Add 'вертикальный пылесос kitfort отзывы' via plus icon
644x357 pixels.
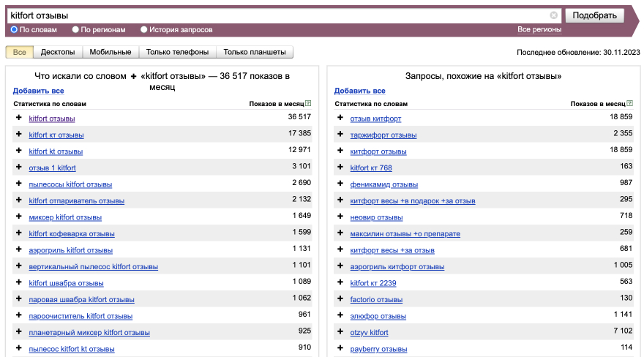tap(18, 266)
